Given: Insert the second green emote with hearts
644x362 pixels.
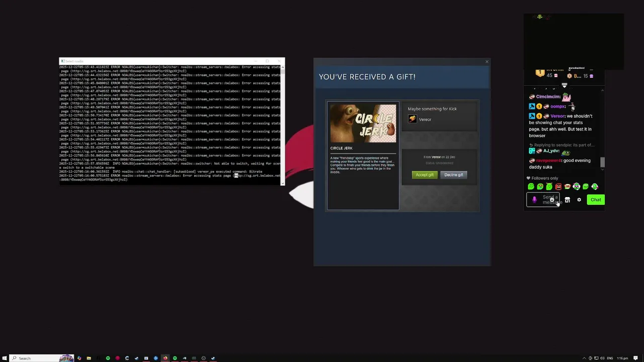Looking at the screenshot, I should (540, 187).
